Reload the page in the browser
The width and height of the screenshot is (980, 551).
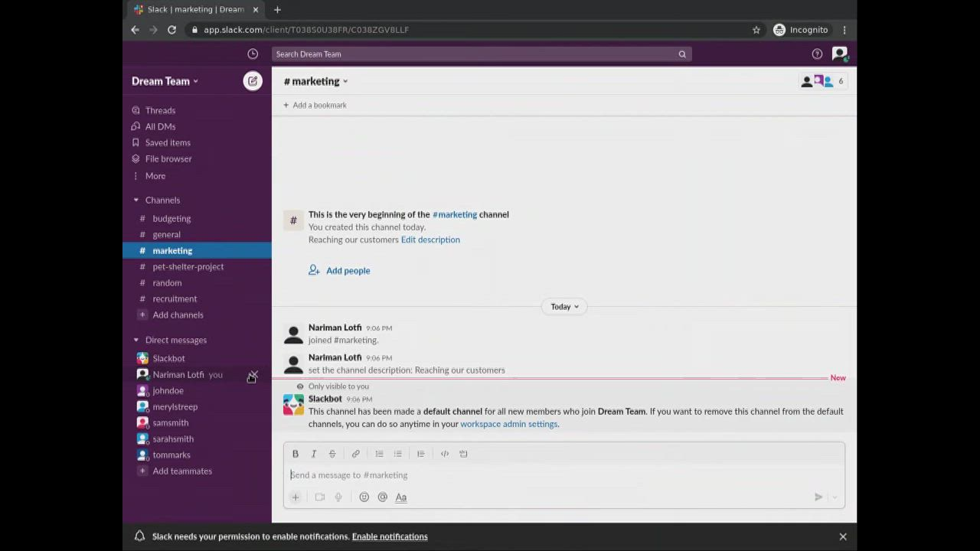[x=171, y=30]
